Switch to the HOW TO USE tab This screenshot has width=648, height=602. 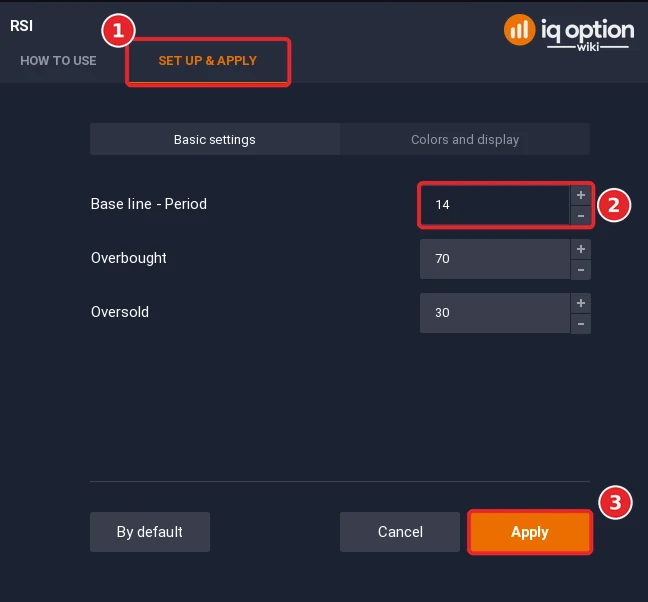point(58,61)
